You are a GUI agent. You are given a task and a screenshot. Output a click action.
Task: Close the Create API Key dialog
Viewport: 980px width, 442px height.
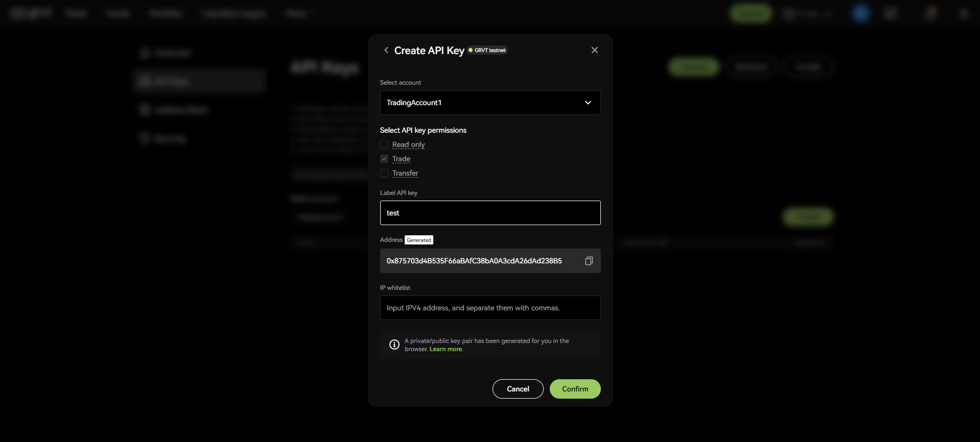point(594,50)
